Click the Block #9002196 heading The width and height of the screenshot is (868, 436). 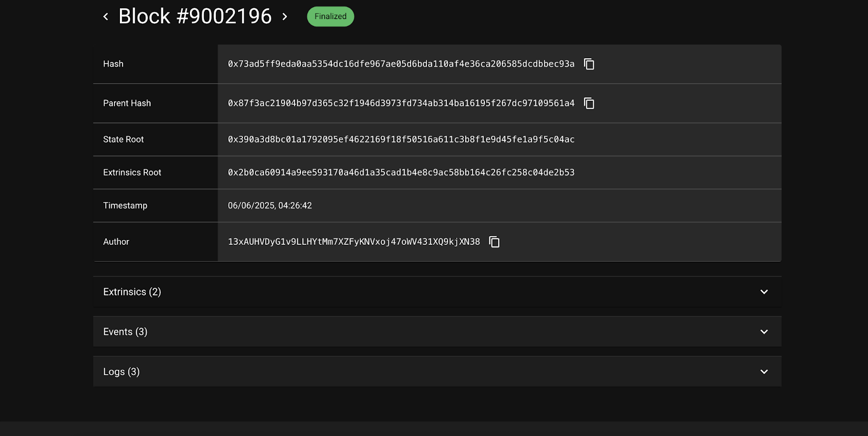click(x=195, y=16)
